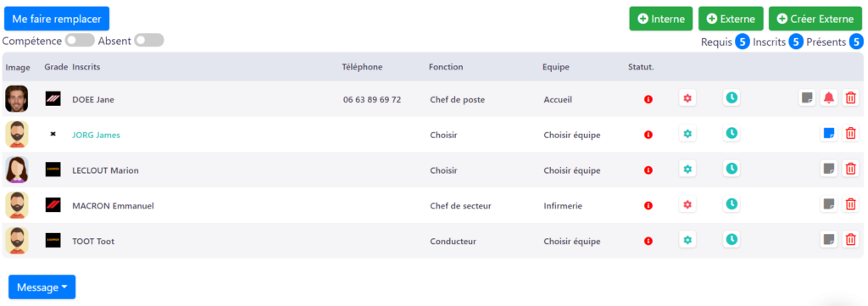Click the bell notification icon for DOEE Jane

[x=828, y=98]
